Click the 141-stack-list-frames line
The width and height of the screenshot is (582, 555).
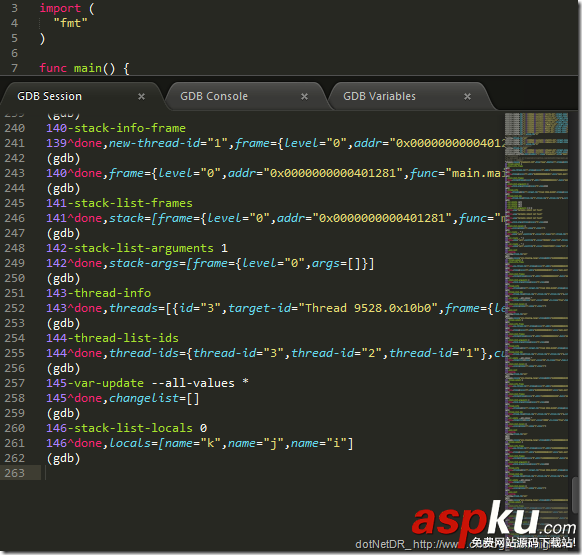pos(119,203)
